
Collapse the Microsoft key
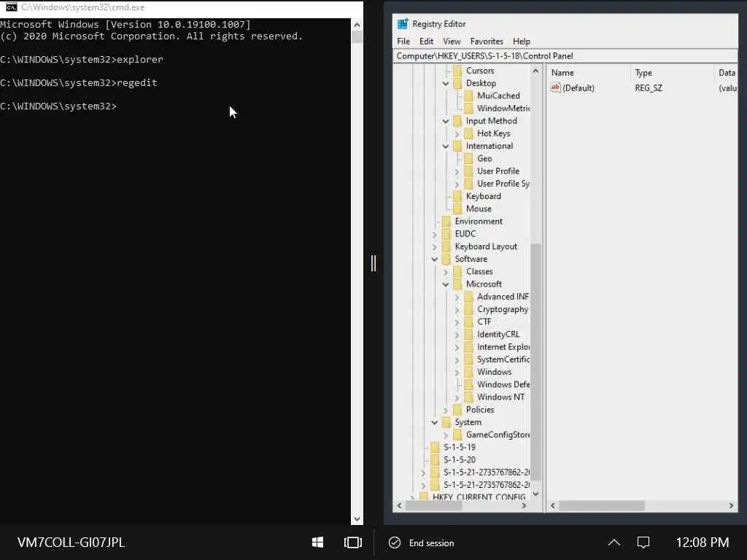pyautogui.click(x=446, y=284)
